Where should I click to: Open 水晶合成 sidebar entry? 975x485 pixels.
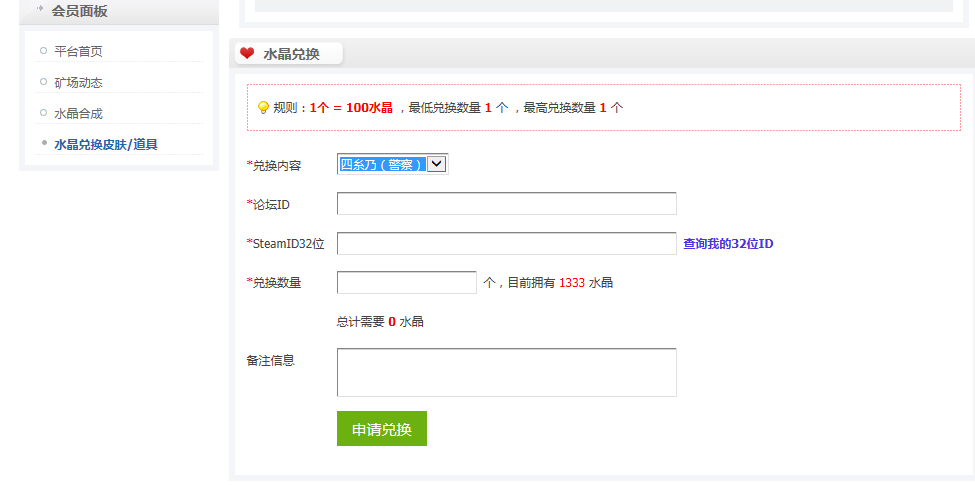78,114
